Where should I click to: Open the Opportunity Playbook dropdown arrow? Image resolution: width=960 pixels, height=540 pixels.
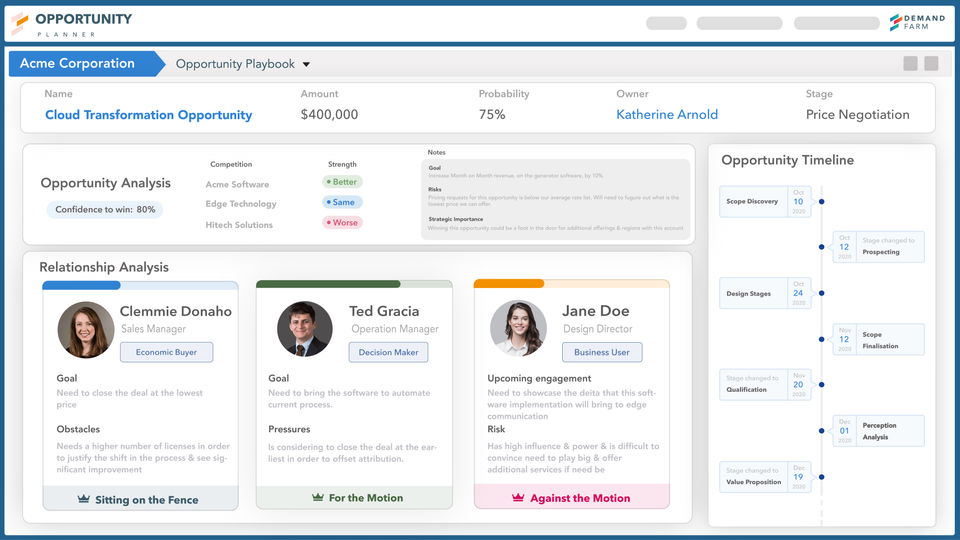click(x=306, y=64)
